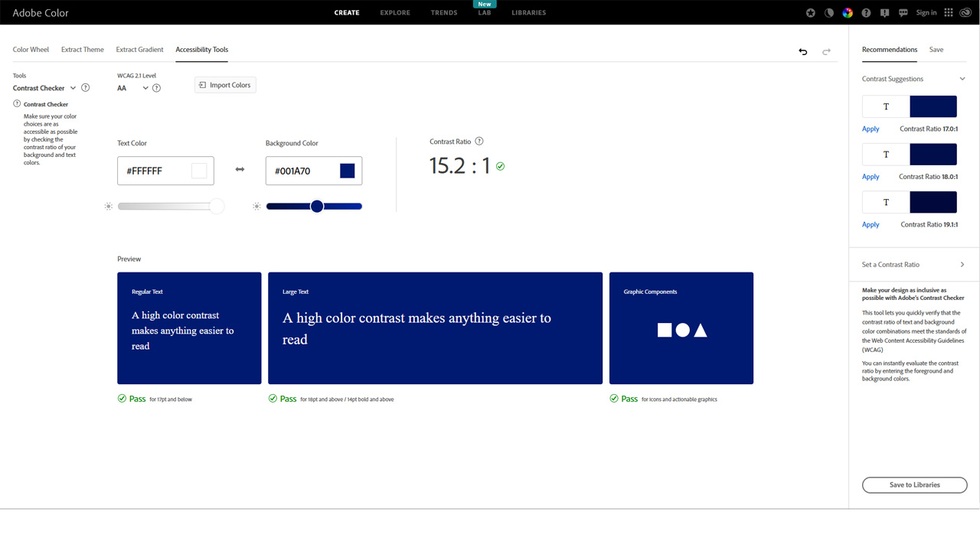Click the star icon in header

(811, 13)
